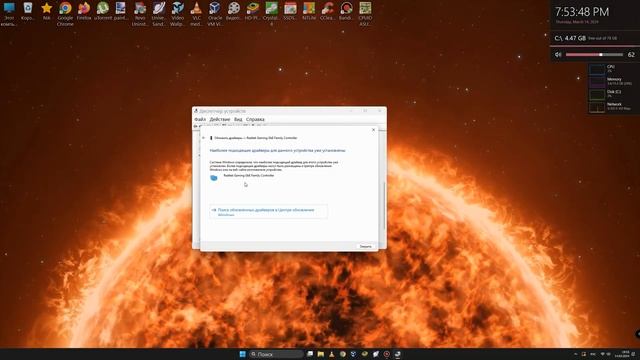640x360 pixels.
Task: Open the Network monitor graph widget
Action: [x=597, y=107]
